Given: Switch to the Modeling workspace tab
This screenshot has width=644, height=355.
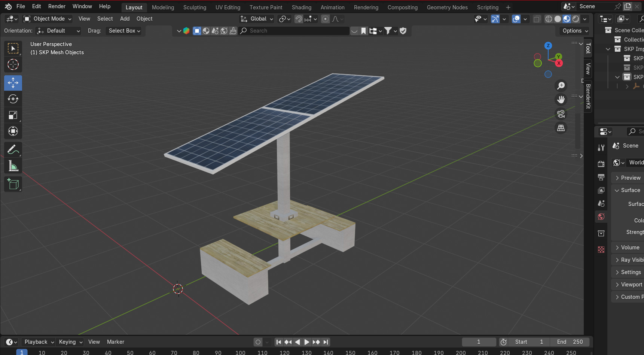Looking at the screenshot, I should 163,7.
